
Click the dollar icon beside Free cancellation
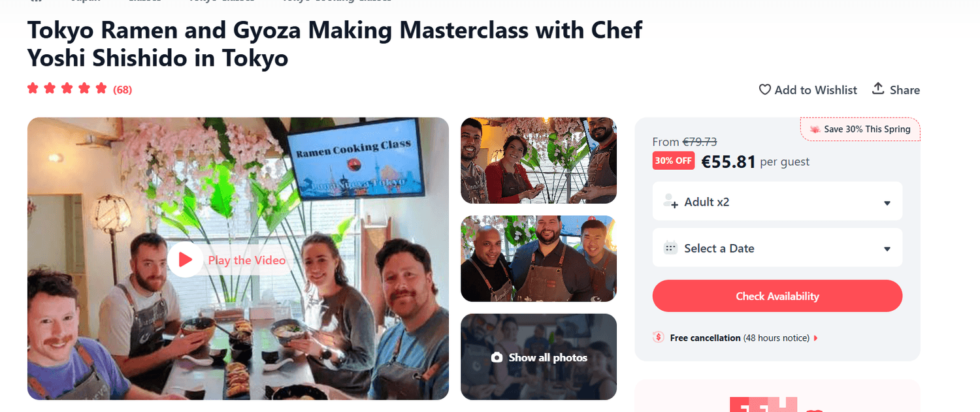(x=659, y=338)
